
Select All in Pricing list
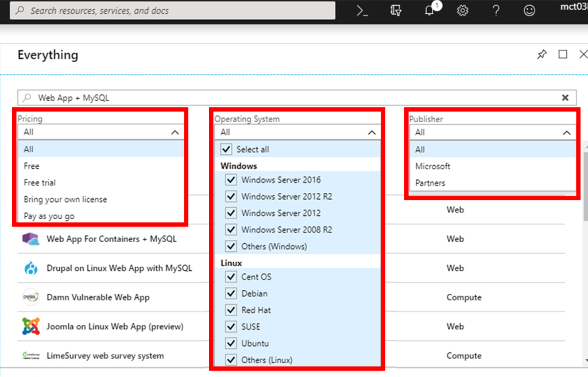(101, 149)
